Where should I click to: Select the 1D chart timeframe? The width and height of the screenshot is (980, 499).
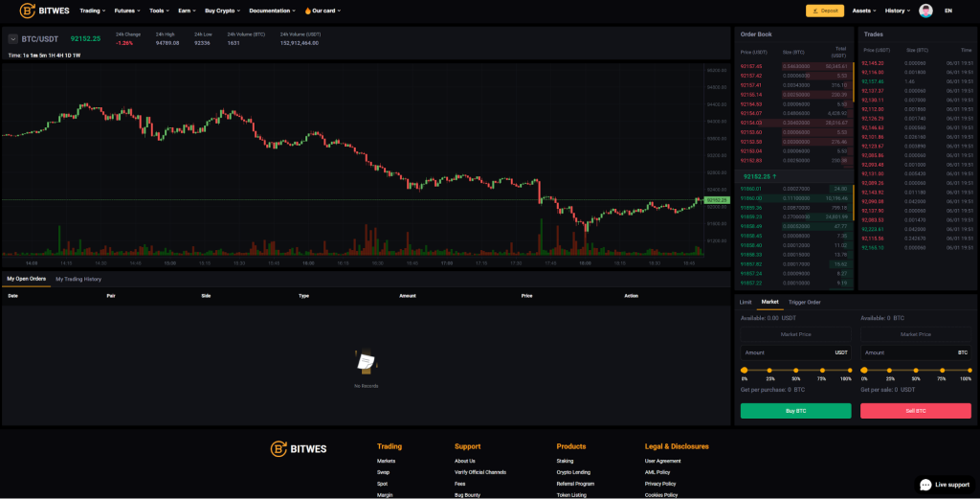click(68, 56)
